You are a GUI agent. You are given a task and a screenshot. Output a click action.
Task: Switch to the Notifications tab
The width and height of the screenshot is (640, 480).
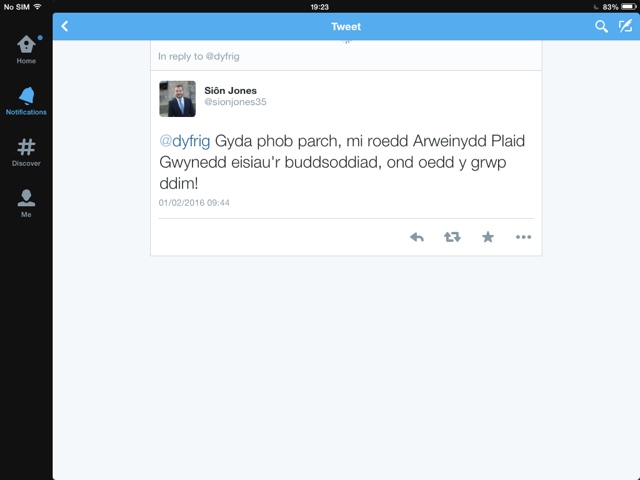[x=26, y=101]
